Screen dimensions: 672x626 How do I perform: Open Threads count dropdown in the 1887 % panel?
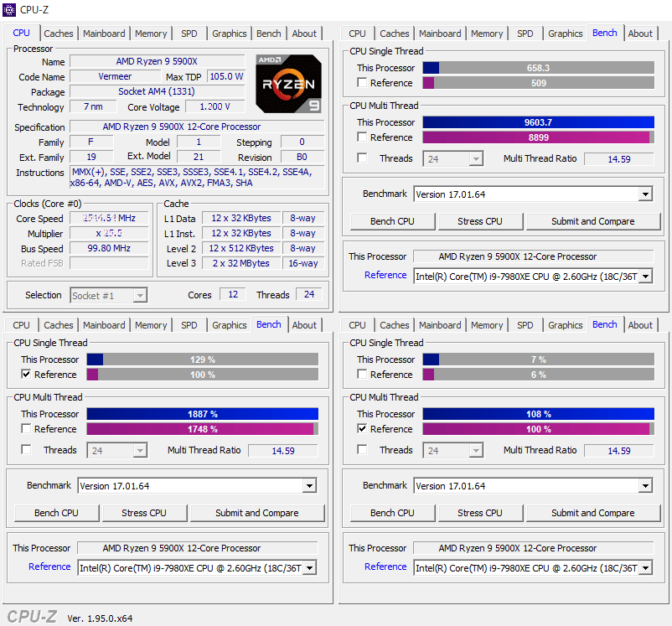click(x=117, y=450)
